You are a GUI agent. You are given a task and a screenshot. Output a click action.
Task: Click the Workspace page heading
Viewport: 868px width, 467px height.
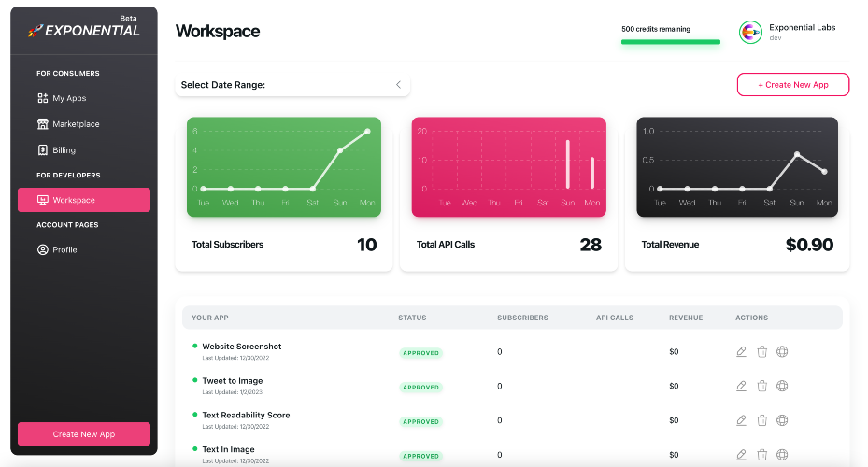[218, 32]
